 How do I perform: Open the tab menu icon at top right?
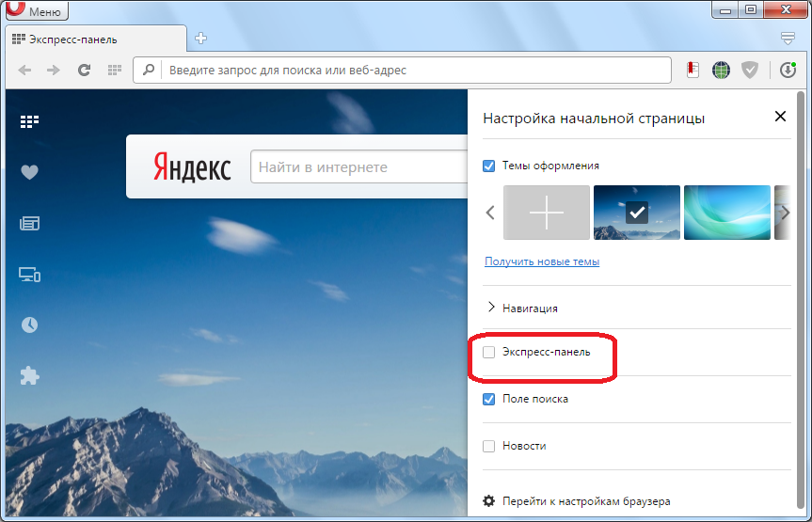click(788, 38)
